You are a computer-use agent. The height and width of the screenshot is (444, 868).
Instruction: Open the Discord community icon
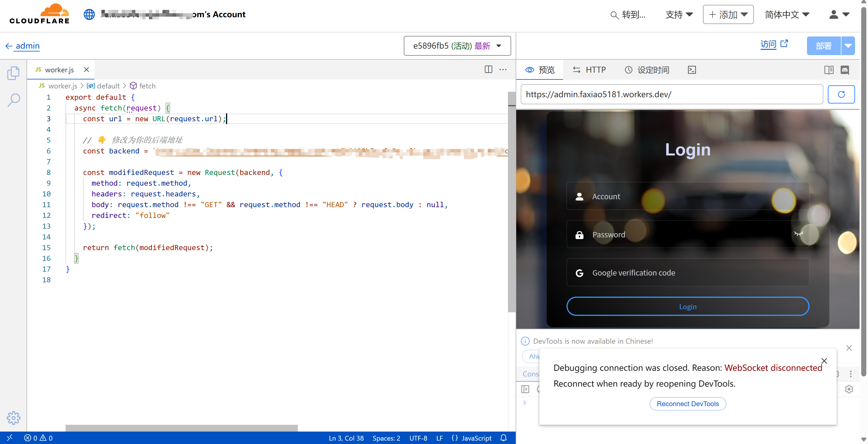point(845,70)
